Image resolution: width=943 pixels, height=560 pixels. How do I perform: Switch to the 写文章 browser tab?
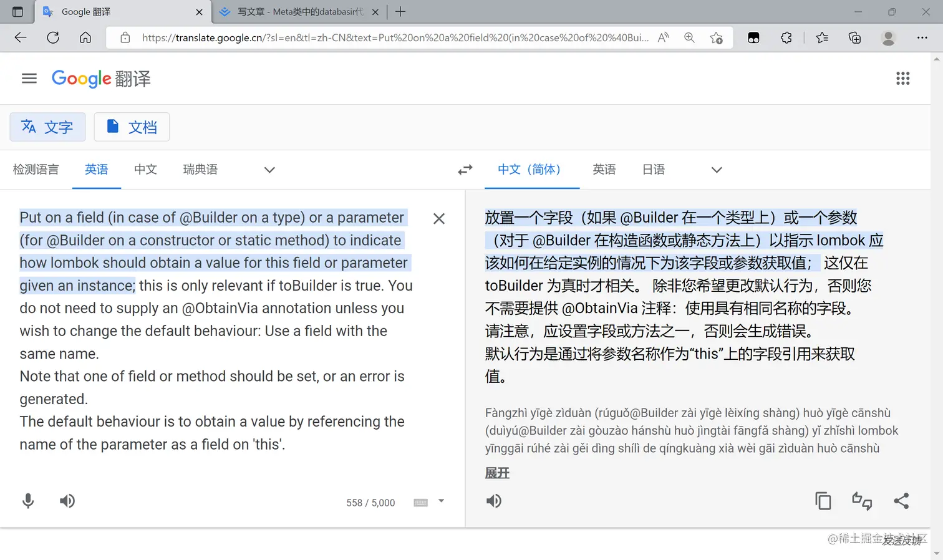[299, 12]
